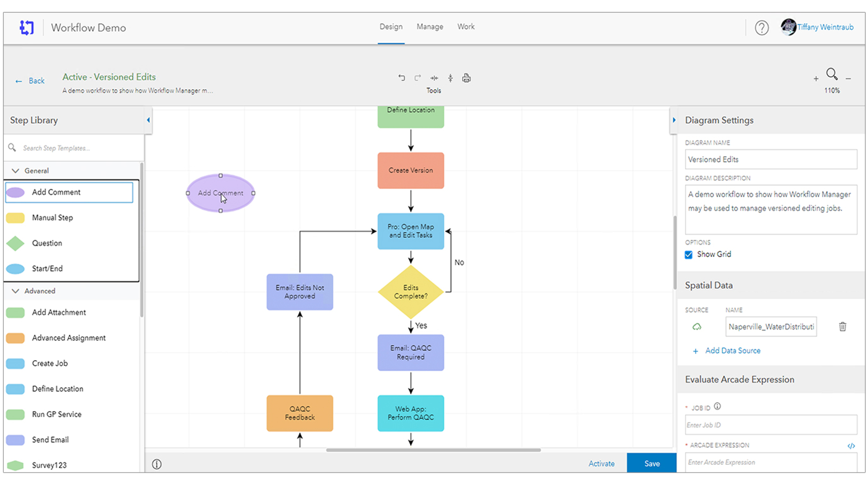The width and height of the screenshot is (868, 489).
Task: Click the cloud source icon under Spatial Data
Action: coord(696,327)
